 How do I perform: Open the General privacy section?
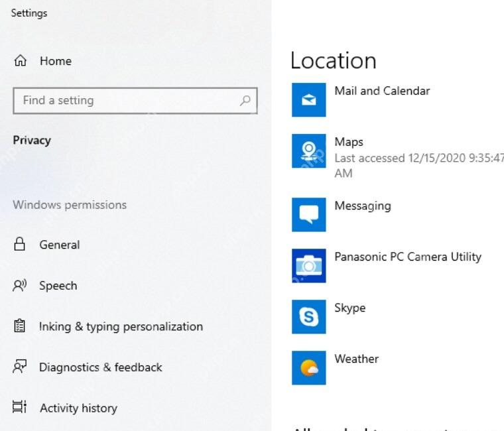(60, 245)
